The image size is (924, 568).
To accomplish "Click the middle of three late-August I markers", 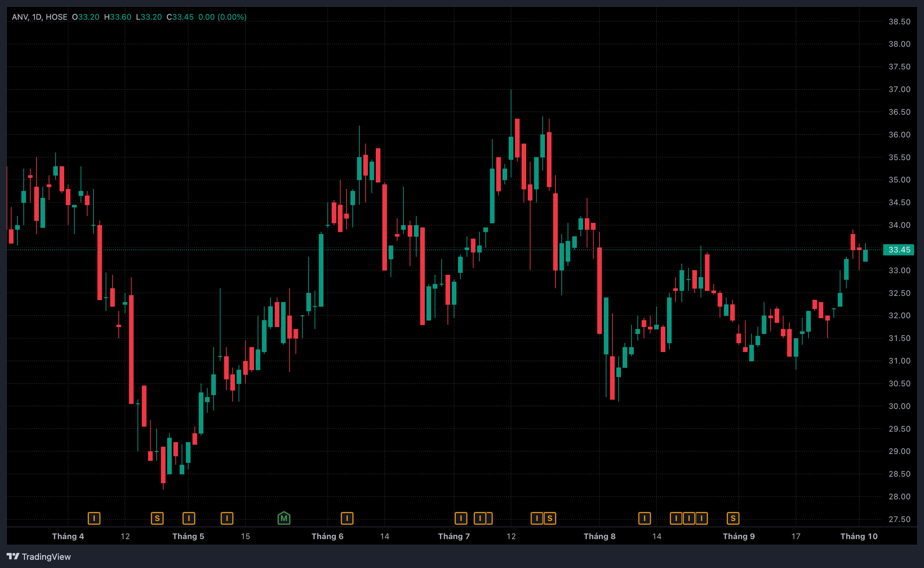I will pyautogui.click(x=689, y=519).
